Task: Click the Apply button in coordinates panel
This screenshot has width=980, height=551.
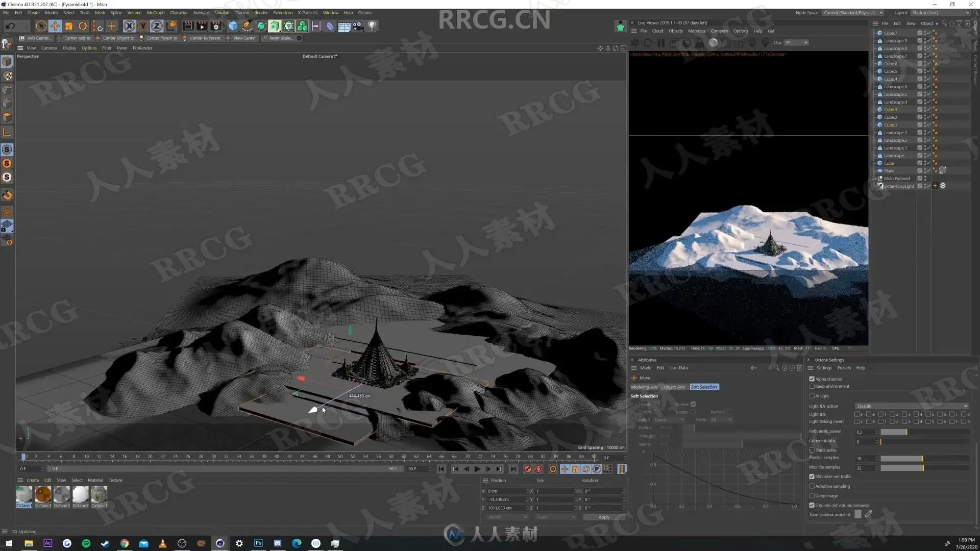Action: [x=604, y=517]
